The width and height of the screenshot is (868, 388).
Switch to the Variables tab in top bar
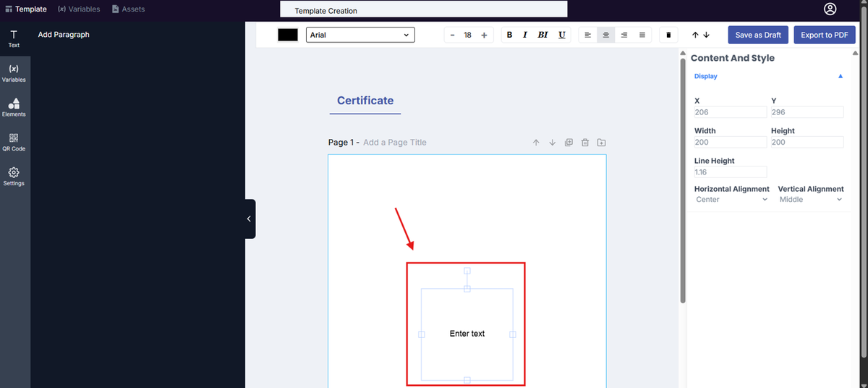(79, 9)
